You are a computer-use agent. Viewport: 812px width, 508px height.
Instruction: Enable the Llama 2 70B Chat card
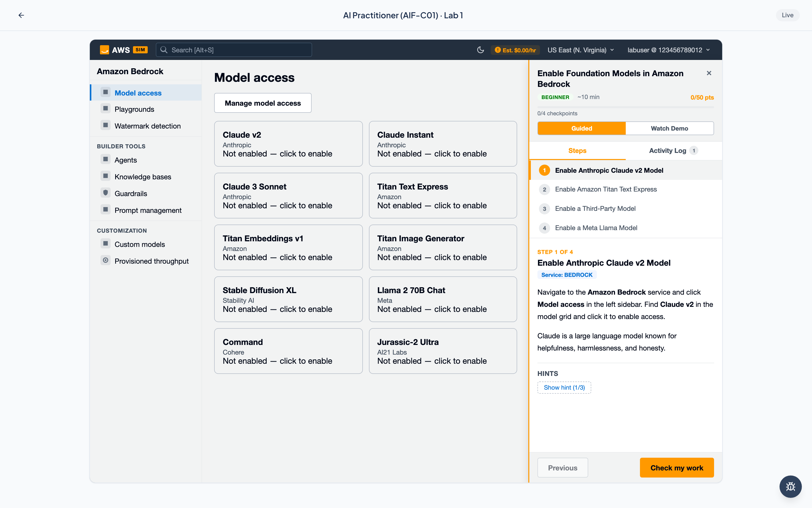coord(443,299)
